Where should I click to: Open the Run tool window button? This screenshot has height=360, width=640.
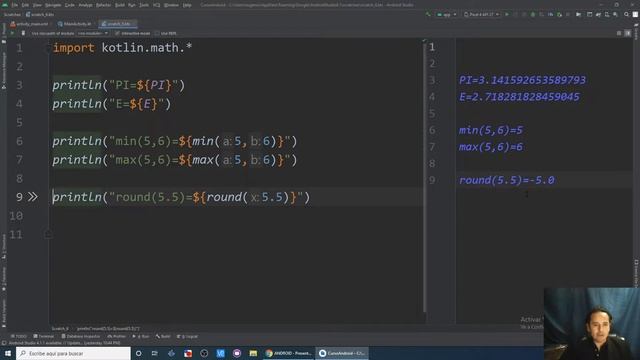(141, 336)
